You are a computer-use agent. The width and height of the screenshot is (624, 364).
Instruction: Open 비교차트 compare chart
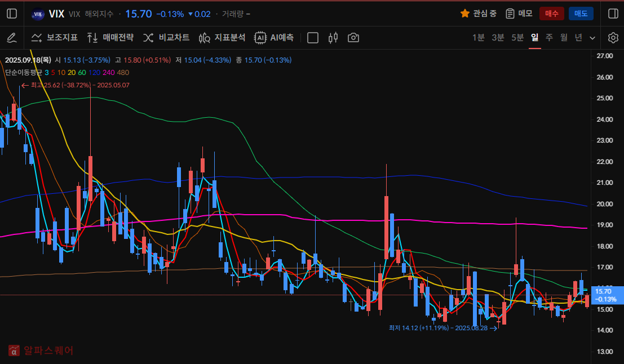point(166,38)
